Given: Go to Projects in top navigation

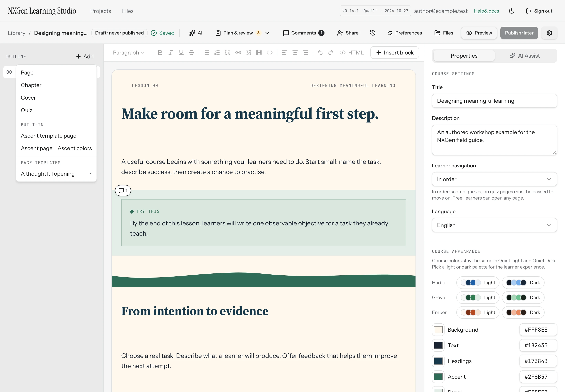Looking at the screenshot, I should [x=101, y=11].
